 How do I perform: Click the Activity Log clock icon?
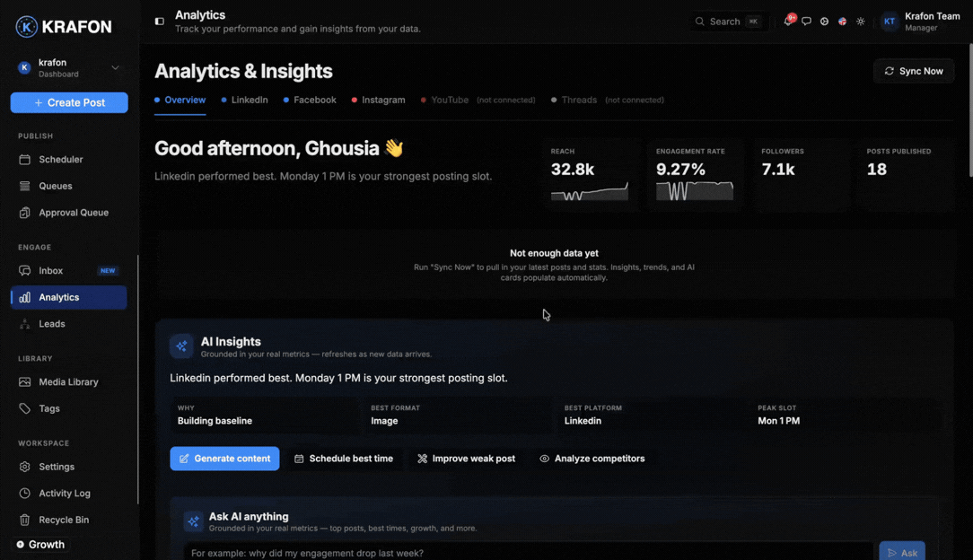click(25, 494)
